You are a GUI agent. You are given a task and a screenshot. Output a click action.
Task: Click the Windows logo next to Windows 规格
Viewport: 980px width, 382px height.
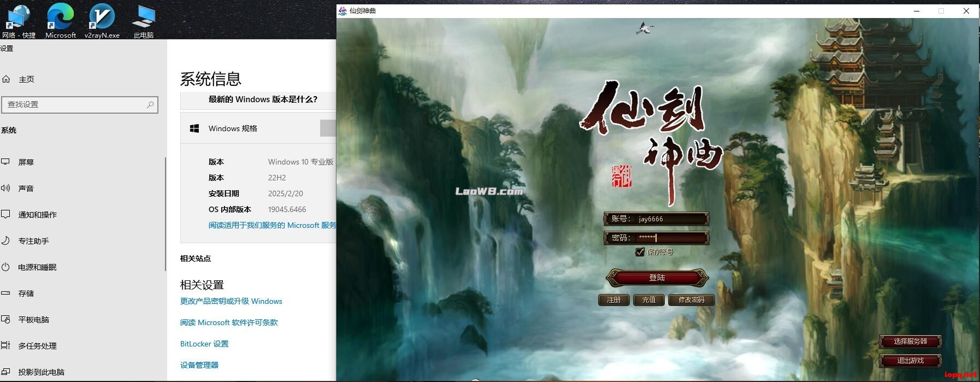pyautogui.click(x=194, y=128)
